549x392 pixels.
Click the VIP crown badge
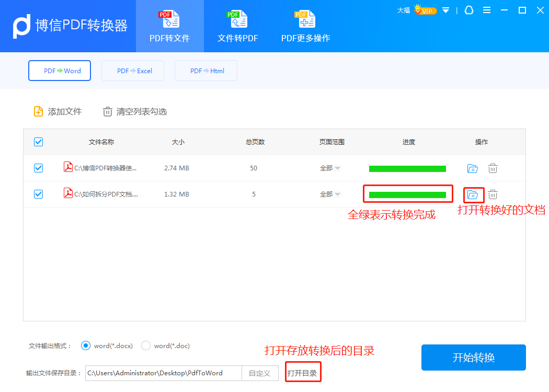pos(425,10)
